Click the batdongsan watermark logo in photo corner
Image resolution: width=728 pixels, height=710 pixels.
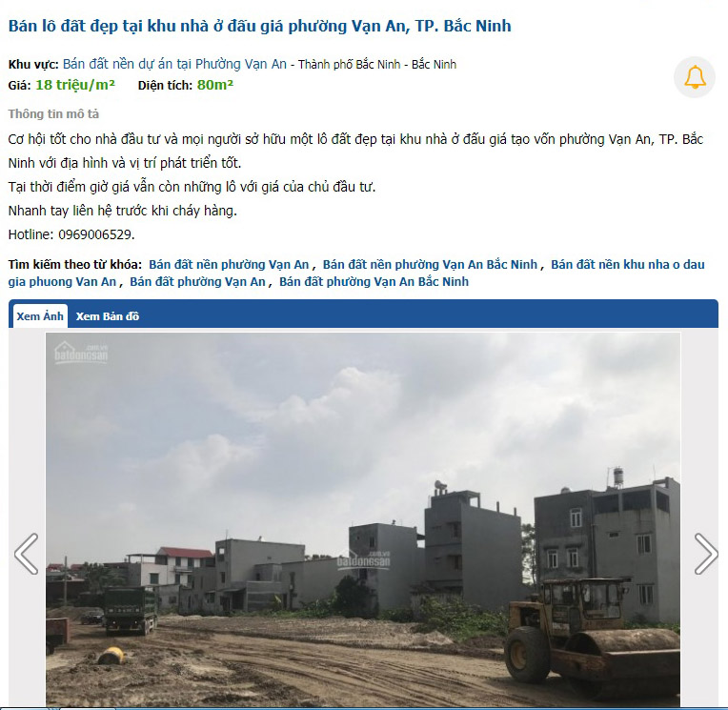click(81, 354)
